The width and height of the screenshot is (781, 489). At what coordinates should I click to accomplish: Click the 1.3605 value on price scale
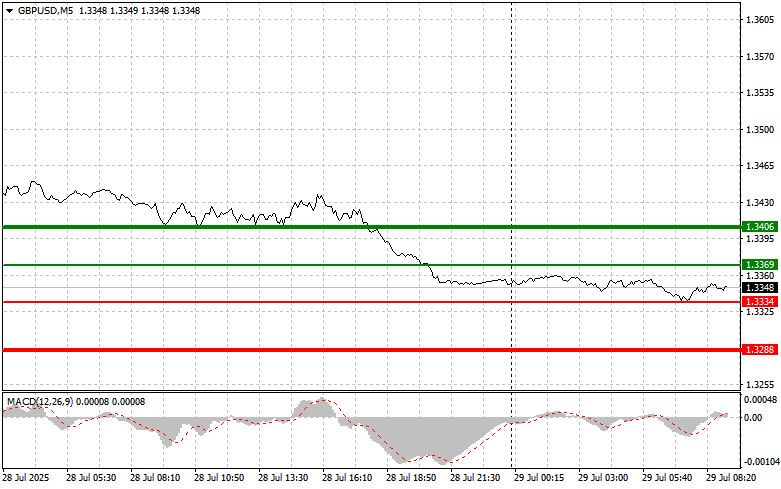pos(760,20)
